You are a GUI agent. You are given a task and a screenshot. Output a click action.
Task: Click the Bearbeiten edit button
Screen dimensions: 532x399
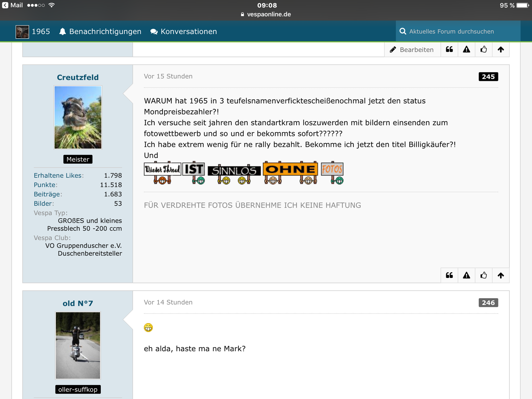[412, 50]
